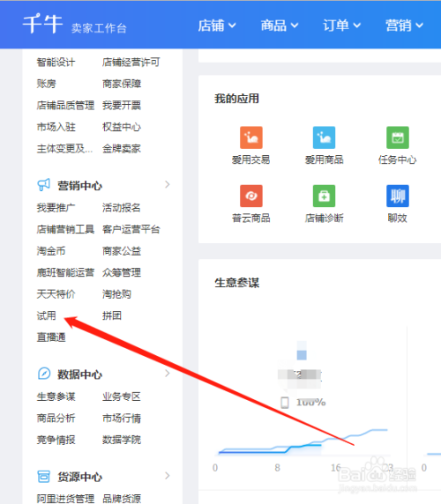The width and height of the screenshot is (441, 504).
Task: Click the 我的应用 panel title
Action: [x=236, y=99]
